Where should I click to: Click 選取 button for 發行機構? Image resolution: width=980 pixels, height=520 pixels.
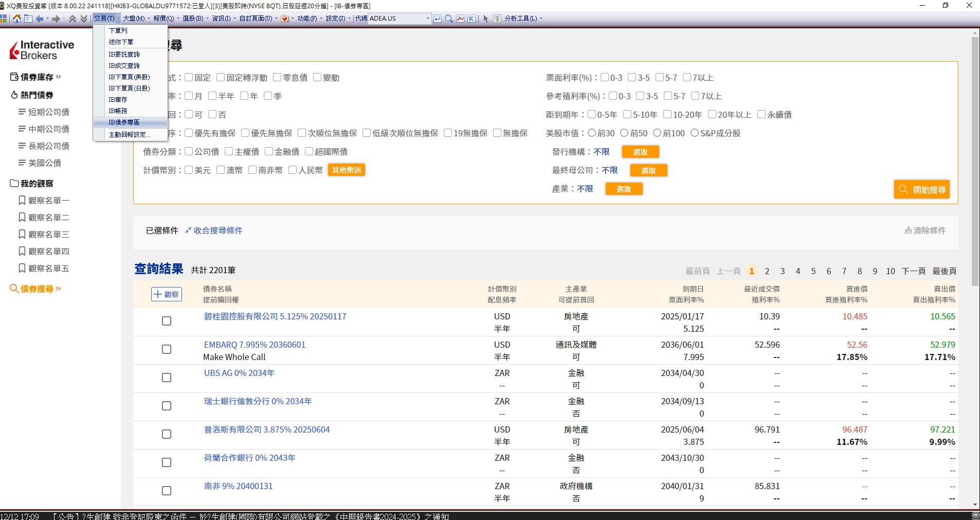click(x=640, y=152)
